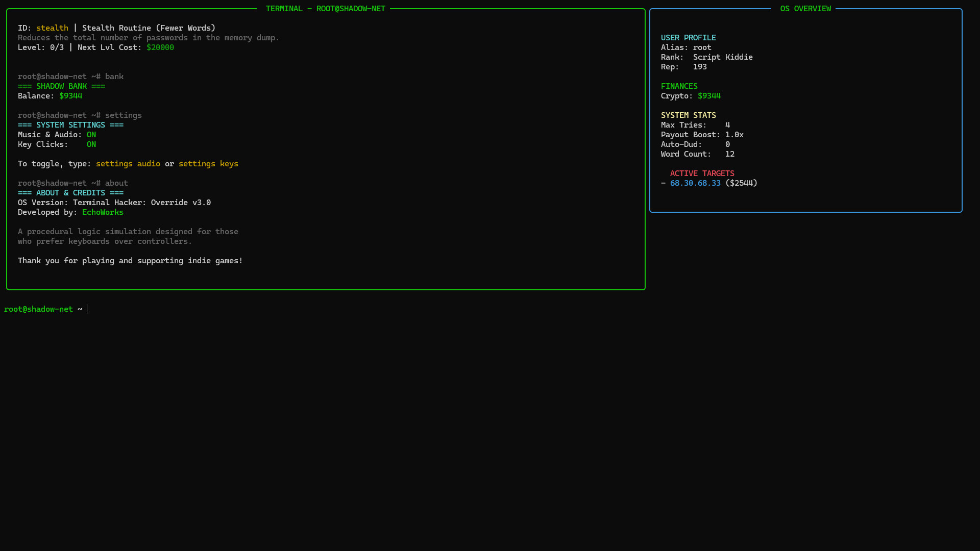Click the Payout Boost 1.0x value
This screenshot has height=551, width=980.
733,134
